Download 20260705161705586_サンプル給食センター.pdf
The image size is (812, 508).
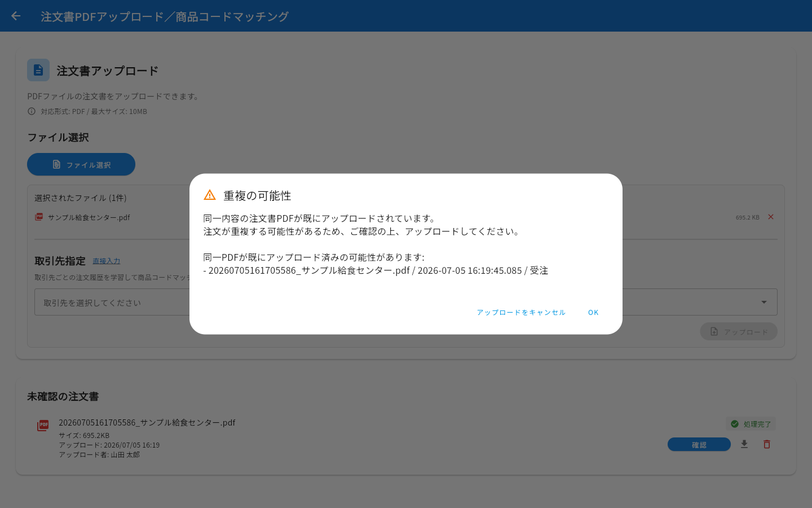tap(744, 444)
